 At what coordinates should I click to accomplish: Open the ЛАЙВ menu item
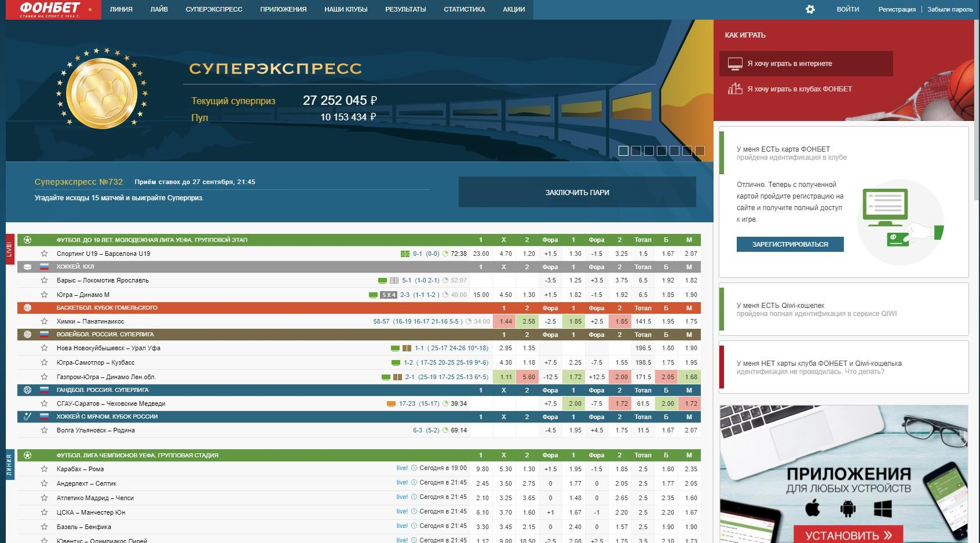click(x=159, y=9)
